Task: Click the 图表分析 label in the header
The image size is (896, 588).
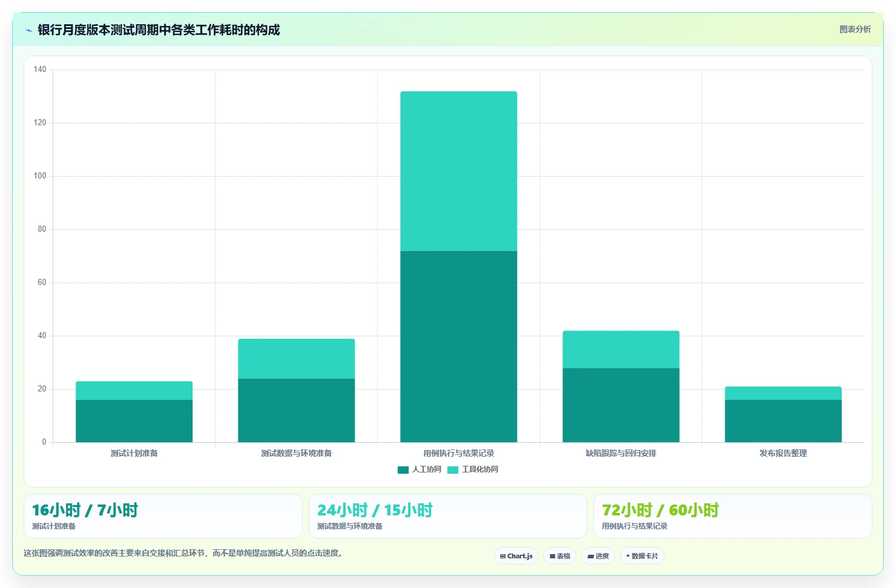Action: coord(855,29)
